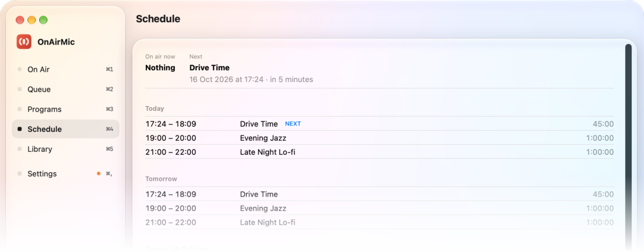Click today's 19:00 – 20:00 time cell
Image resolution: width=644 pixels, height=252 pixels.
pos(171,138)
